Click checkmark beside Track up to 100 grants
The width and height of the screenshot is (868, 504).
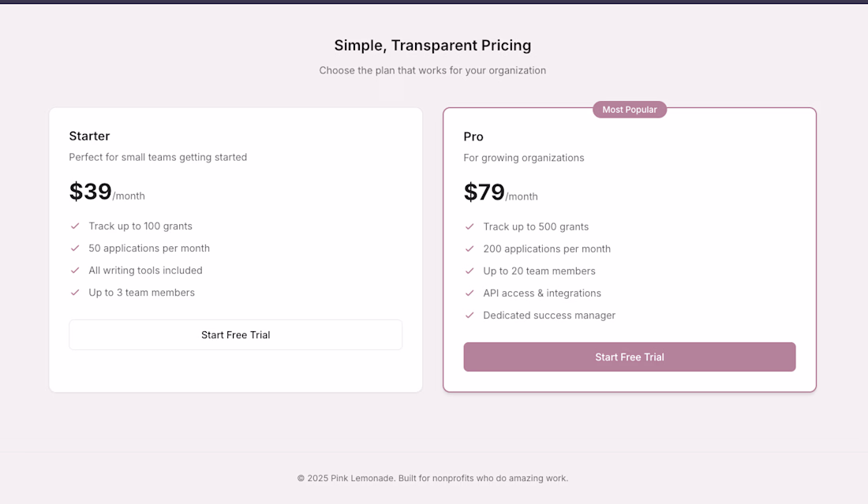pos(75,226)
